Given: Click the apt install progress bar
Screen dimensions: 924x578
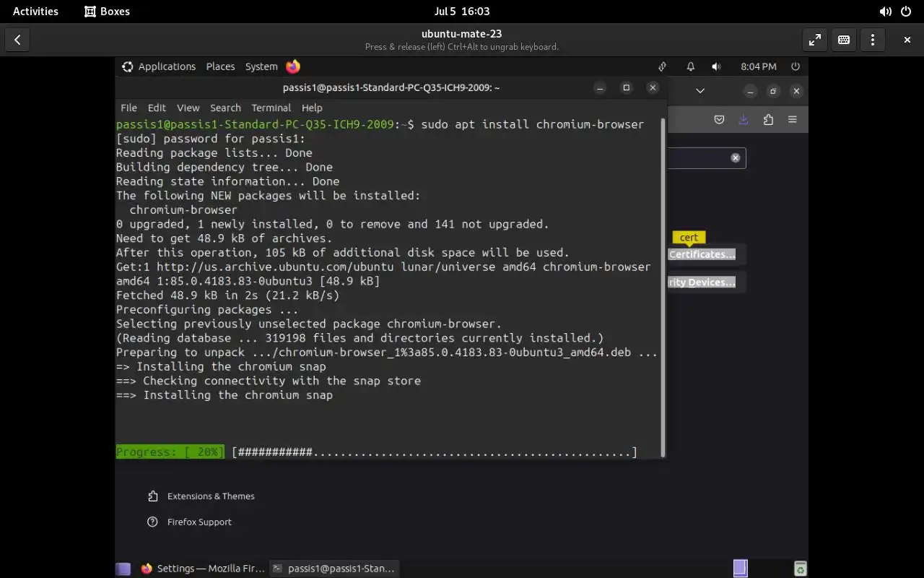Looking at the screenshot, I should (x=377, y=452).
